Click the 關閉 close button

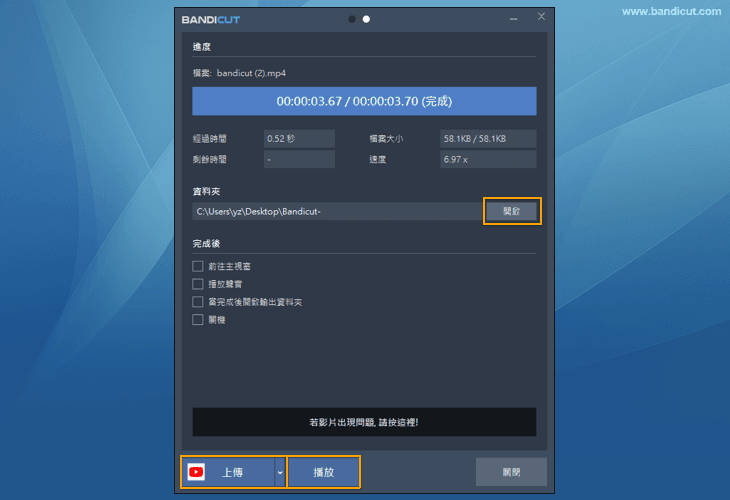point(511,472)
